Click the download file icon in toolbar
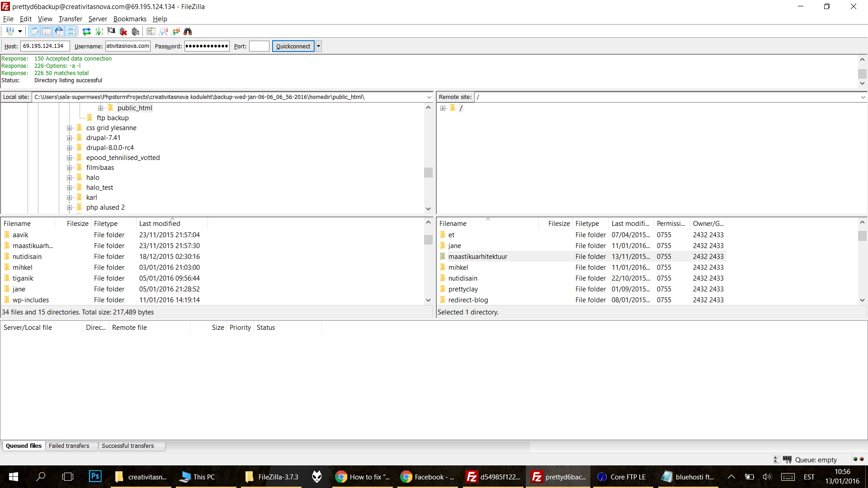This screenshot has height=488, width=868. (x=98, y=31)
